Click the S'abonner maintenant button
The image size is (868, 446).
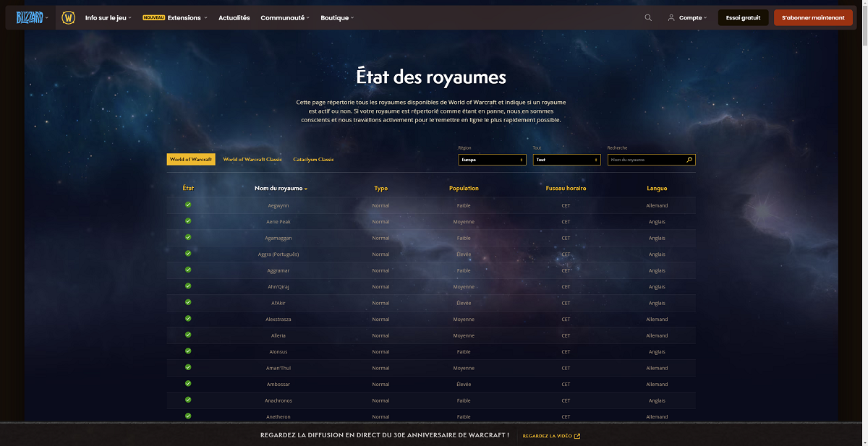click(813, 17)
